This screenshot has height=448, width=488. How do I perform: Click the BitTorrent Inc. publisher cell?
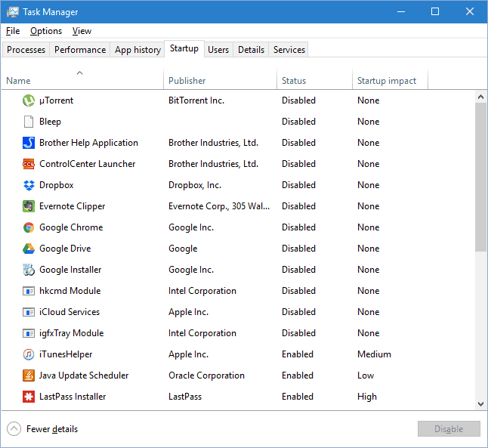pyautogui.click(x=196, y=100)
